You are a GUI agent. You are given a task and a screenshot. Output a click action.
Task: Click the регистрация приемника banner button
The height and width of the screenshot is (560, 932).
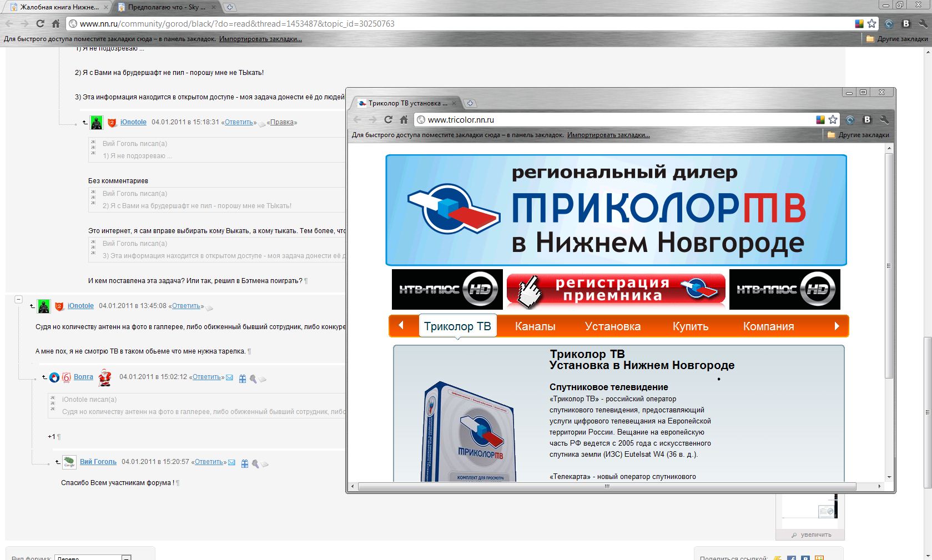[616, 289]
